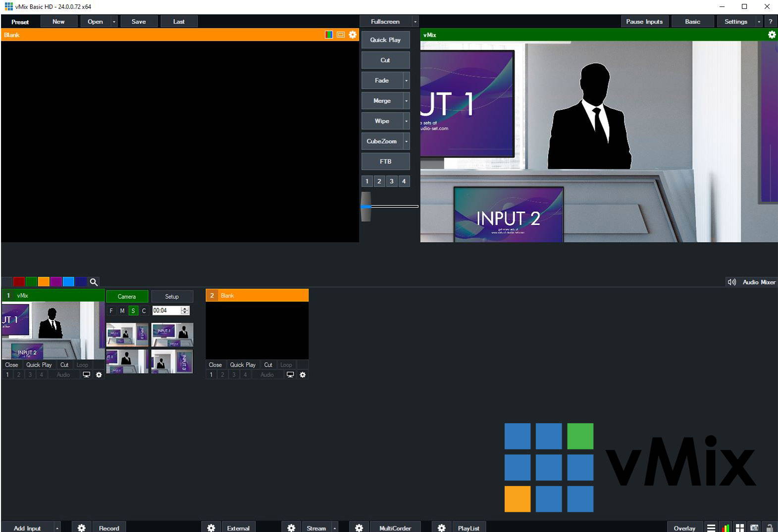Image resolution: width=778 pixels, height=532 pixels.
Task: Toggle overlay 2 on input 2 Blank
Action: pyautogui.click(x=222, y=375)
